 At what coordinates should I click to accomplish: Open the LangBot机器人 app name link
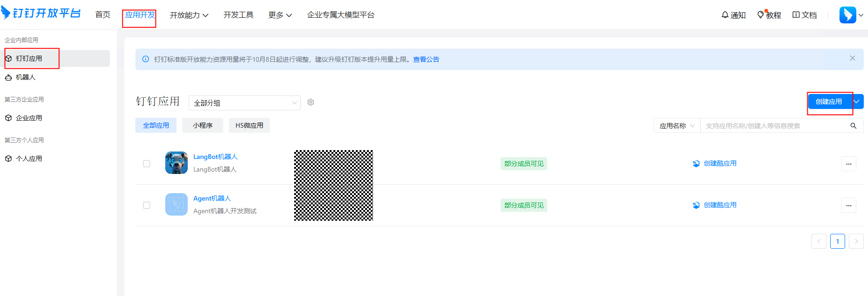(x=215, y=157)
